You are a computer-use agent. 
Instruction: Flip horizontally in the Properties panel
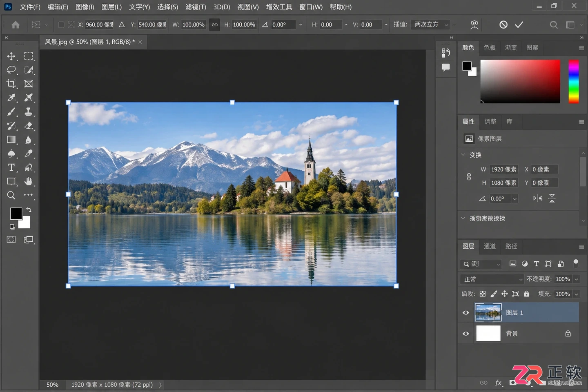pyautogui.click(x=538, y=198)
